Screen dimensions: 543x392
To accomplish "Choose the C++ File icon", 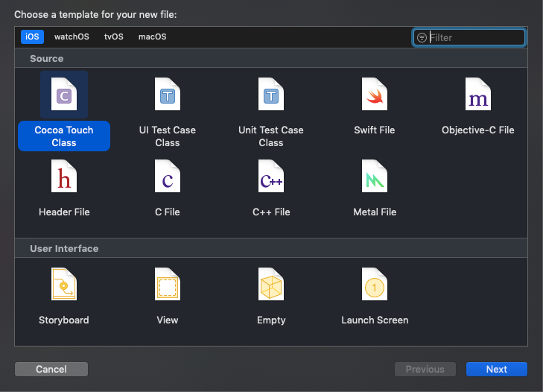I will point(271,176).
